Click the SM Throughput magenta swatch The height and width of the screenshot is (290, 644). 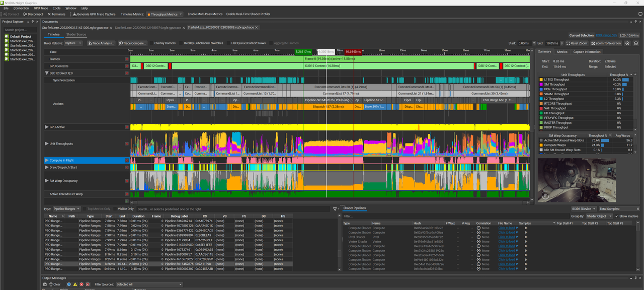(x=541, y=84)
